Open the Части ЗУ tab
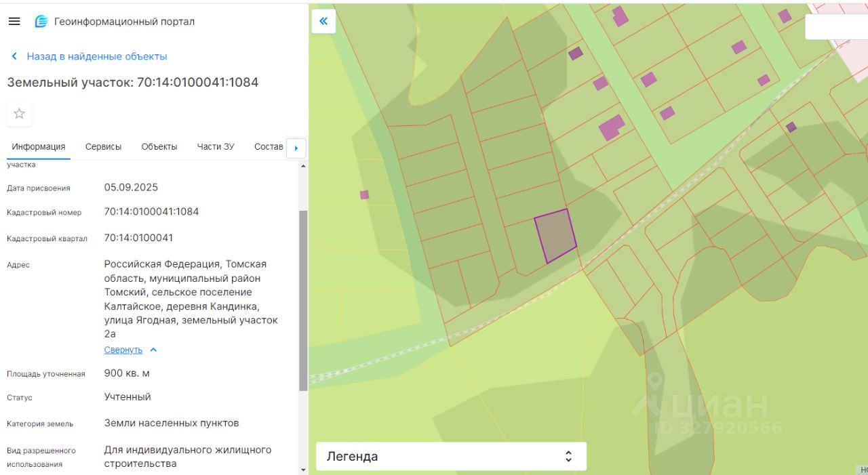This screenshot has width=868, height=475. [x=216, y=146]
